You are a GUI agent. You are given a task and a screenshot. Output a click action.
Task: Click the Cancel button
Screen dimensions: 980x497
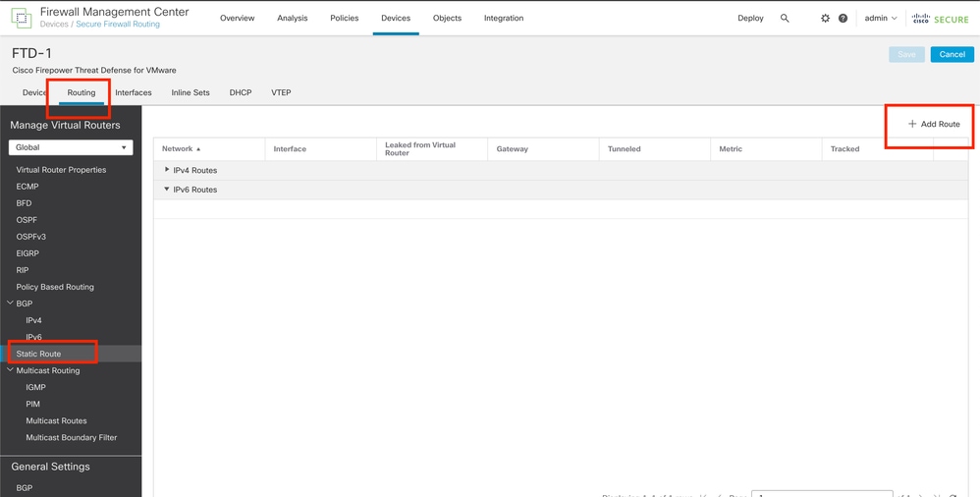pyautogui.click(x=952, y=54)
